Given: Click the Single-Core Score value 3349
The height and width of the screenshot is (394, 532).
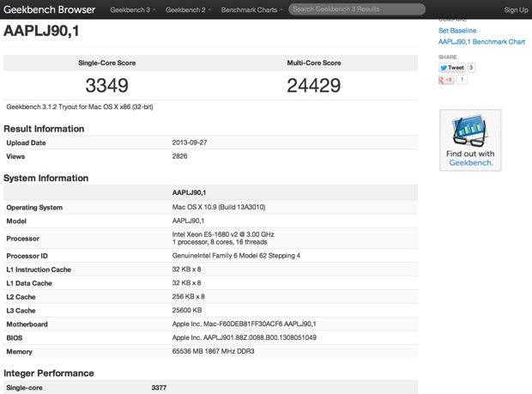Looking at the screenshot, I should [x=107, y=85].
